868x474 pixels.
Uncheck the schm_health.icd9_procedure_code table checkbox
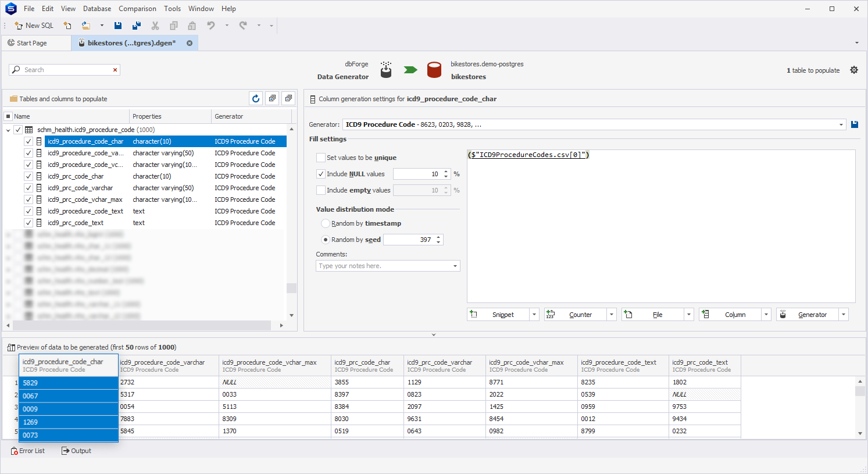click(x=18, y=130)
